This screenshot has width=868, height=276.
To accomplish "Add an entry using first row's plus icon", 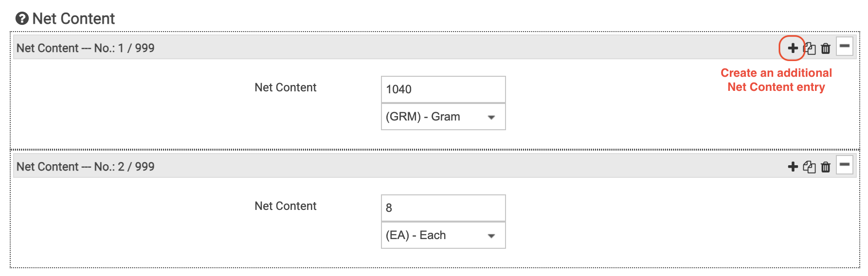I will coord(793,48).
